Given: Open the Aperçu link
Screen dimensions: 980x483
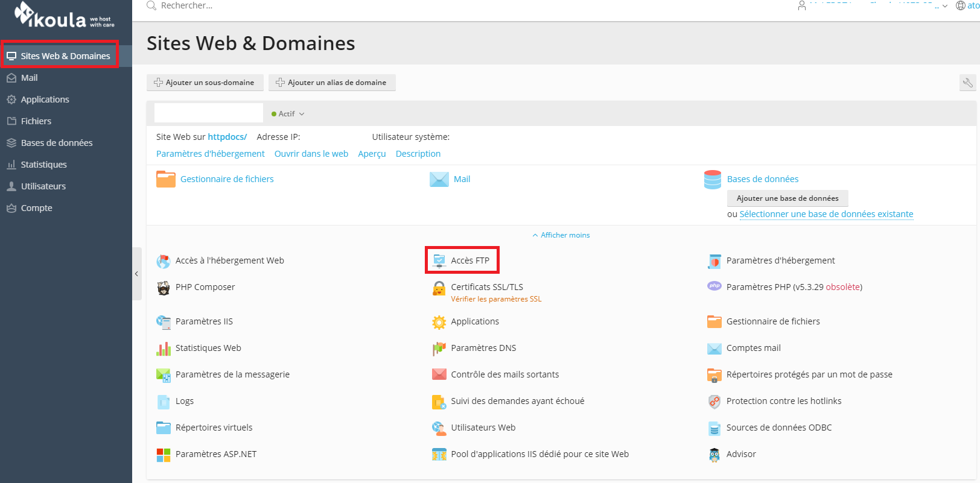Looking at the screenshot, I should coord(372,154).
